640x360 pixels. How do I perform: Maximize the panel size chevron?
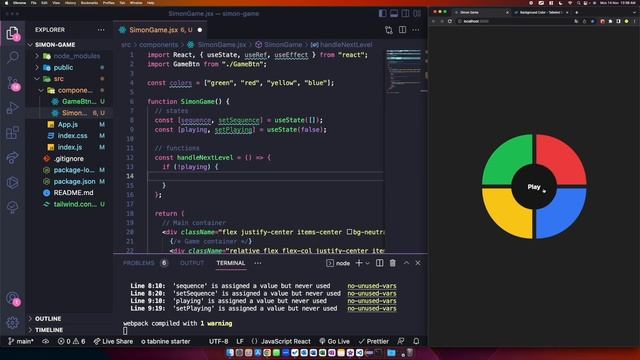click(406, 263)
